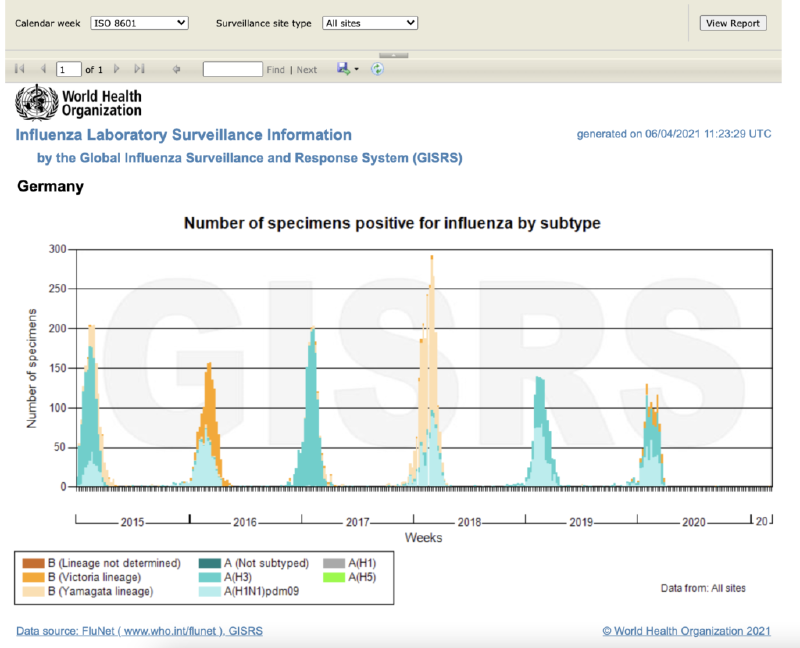Click the Find link in toolbar
Viewport: 800px width, 648px height.
(276, 70)
